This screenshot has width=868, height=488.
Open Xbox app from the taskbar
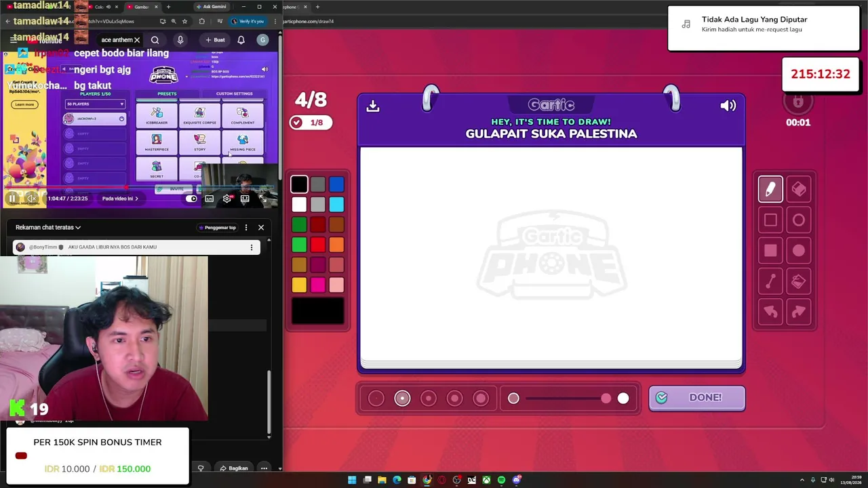tap(486, 480)
